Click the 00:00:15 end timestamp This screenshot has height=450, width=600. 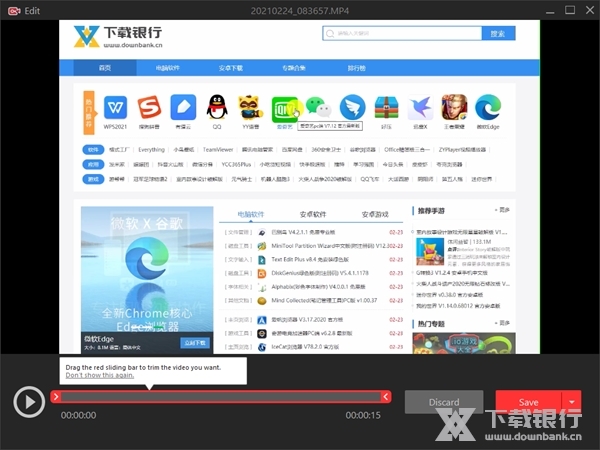click(x=363, y=415)
